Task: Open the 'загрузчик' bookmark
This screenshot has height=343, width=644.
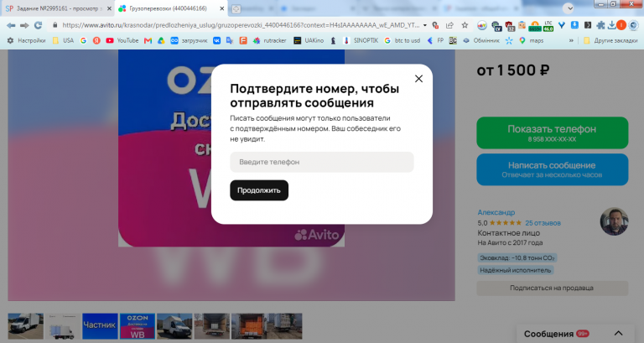Action: click(x=189, y=40)
